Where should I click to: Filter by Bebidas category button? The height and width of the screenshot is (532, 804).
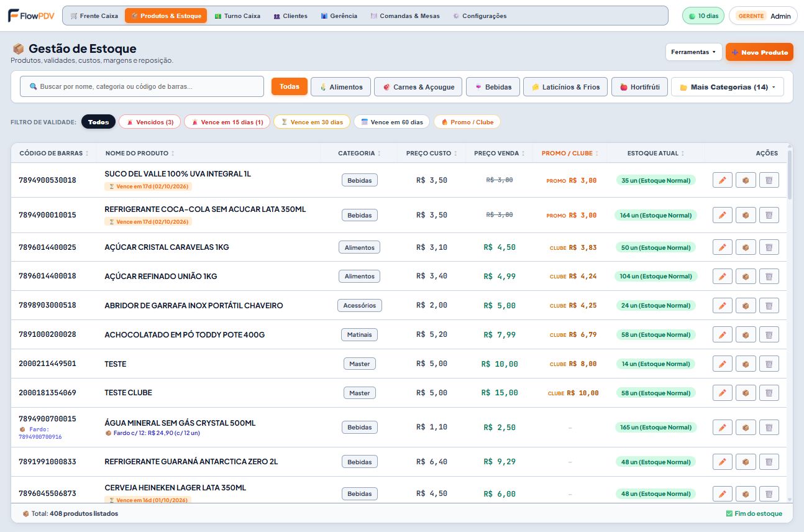coord(493,87)
